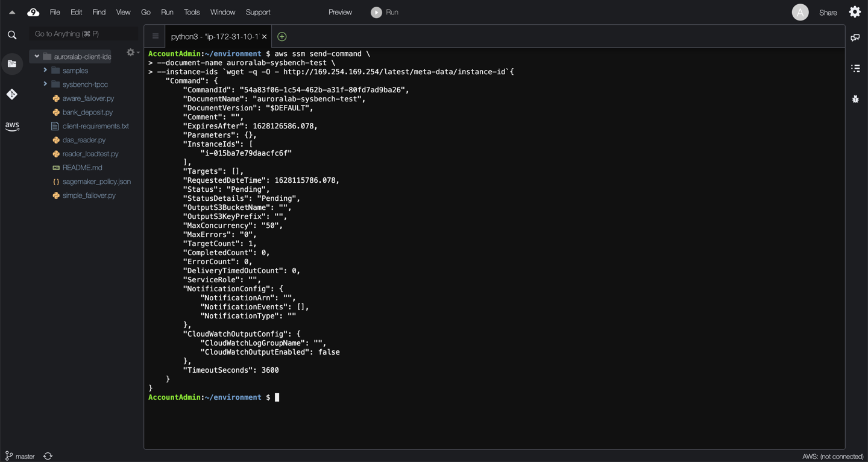
Task: Open a new tab with the plus icon
Action: 281,36
